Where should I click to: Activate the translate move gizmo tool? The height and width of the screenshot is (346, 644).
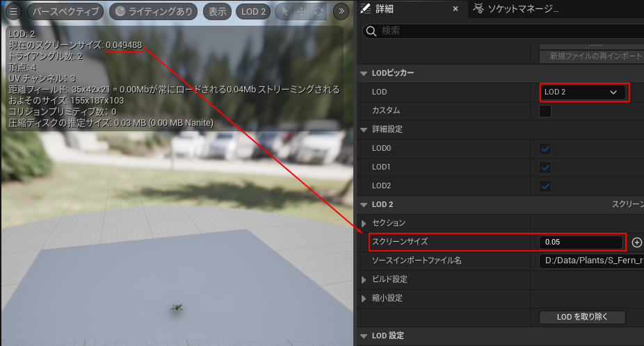[x=301, y=12]
